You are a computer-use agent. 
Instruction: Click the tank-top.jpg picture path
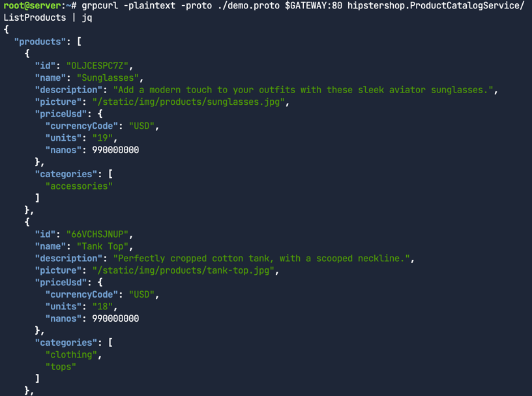[185, 270]
